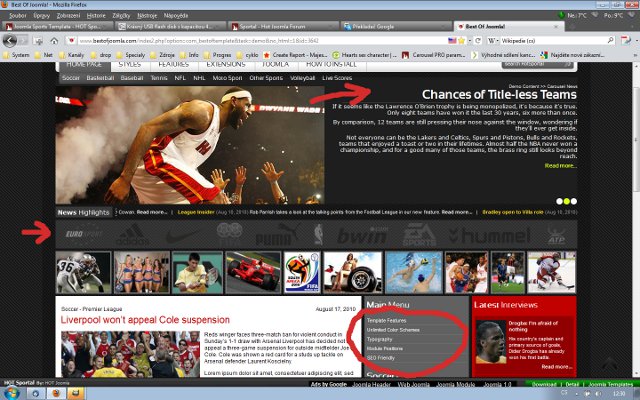Image resolution: width=640 pixels, height=400 pixels.
Task: Open the American football thumbnail
Action: click(x=84, y=272)
